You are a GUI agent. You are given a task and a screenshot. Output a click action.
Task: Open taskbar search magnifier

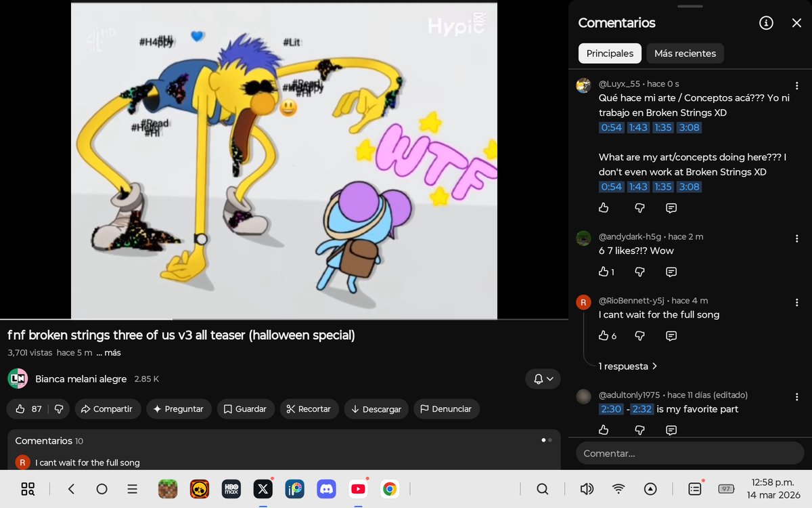pyautogui.click(x=543, y=489)
